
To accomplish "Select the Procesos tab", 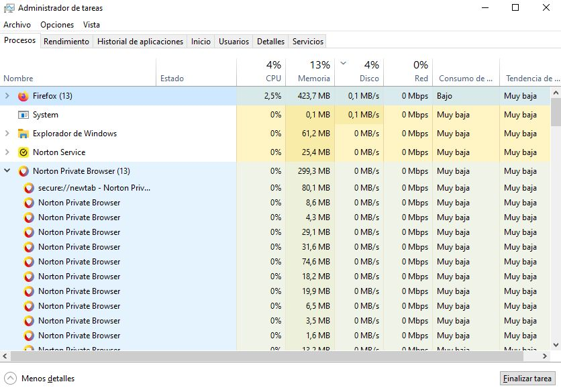I will tap(20, 40).
